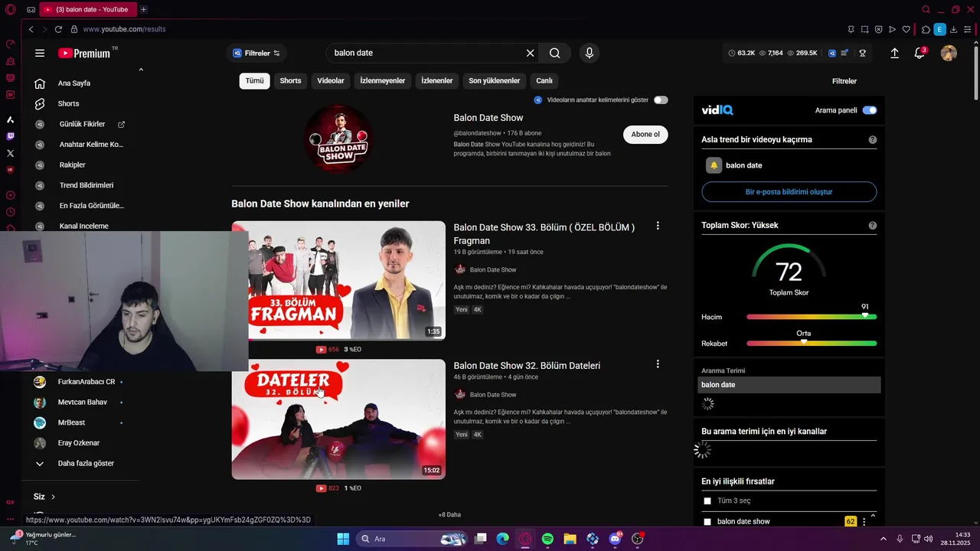Click the vidIQ logo icon in stats bar
980x551 pixels.
tap(832, 53)
